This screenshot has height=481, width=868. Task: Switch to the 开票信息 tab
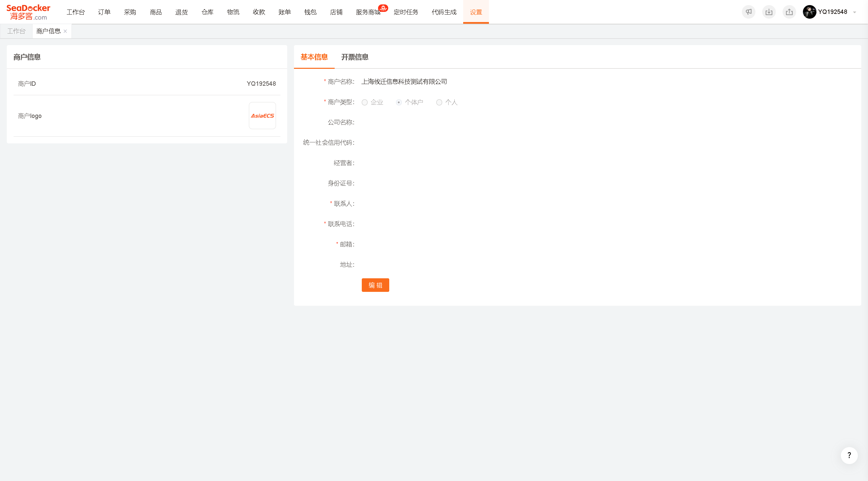355,57
